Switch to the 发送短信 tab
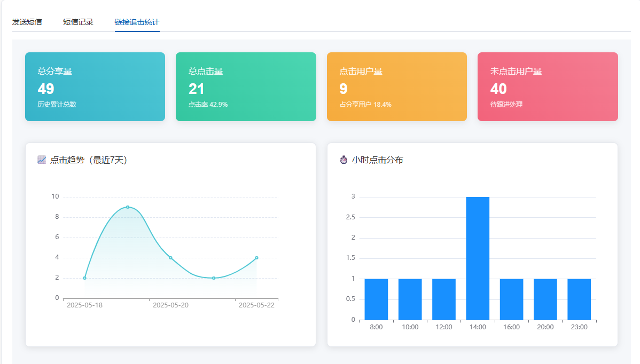 (x=27, y=22)
